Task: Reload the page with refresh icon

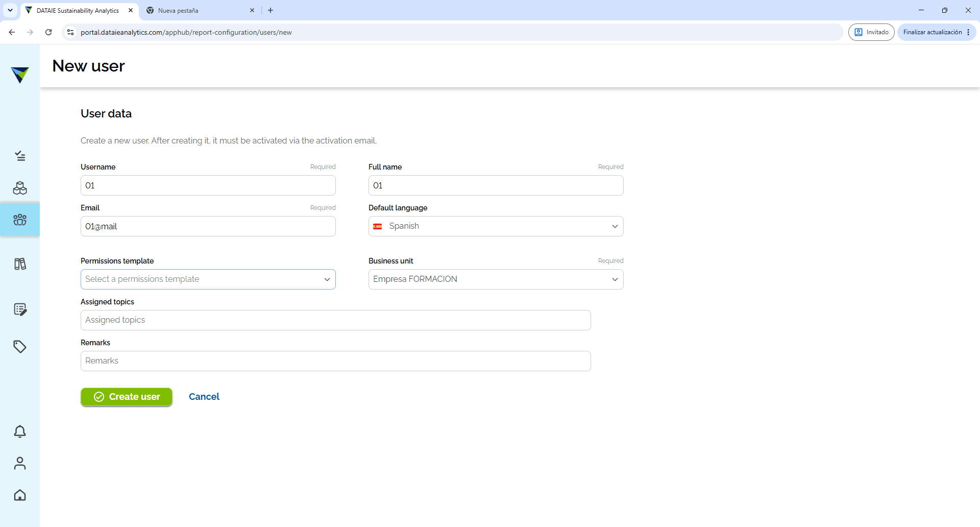Action: (48, 32)
